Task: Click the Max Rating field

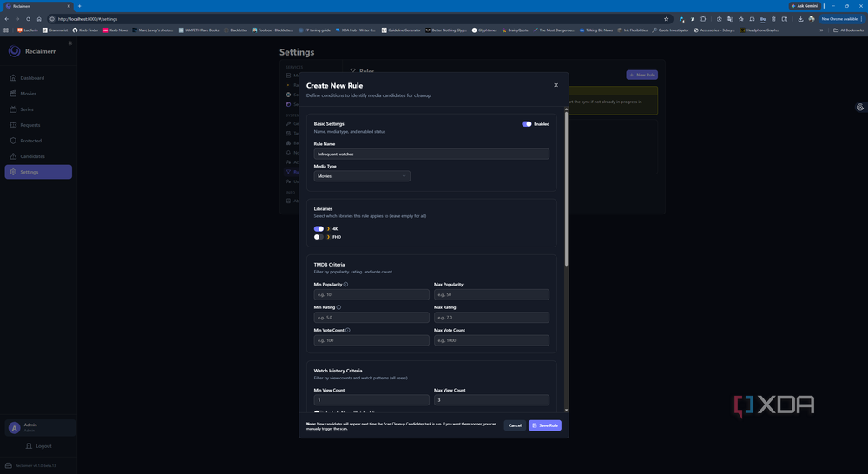Action: (491, 317)
